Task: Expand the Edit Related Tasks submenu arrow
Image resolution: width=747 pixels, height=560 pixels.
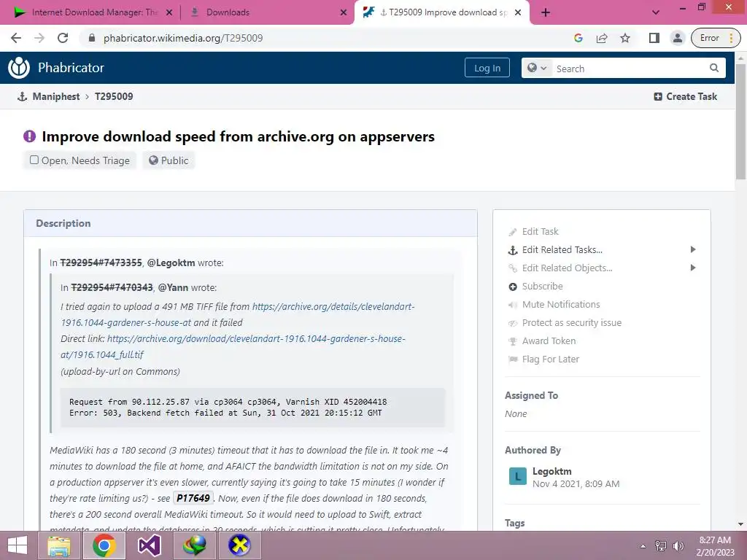Action: coord(693,249)
